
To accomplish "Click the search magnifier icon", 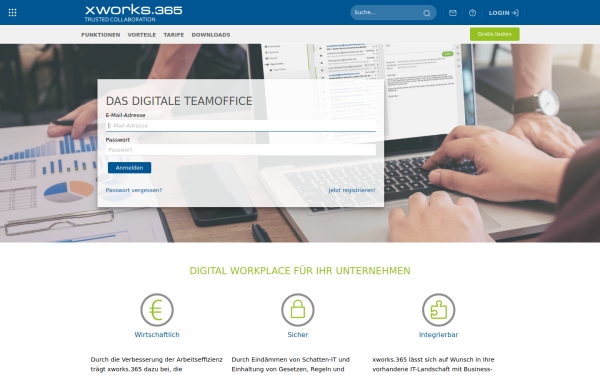I will (427, 13).
